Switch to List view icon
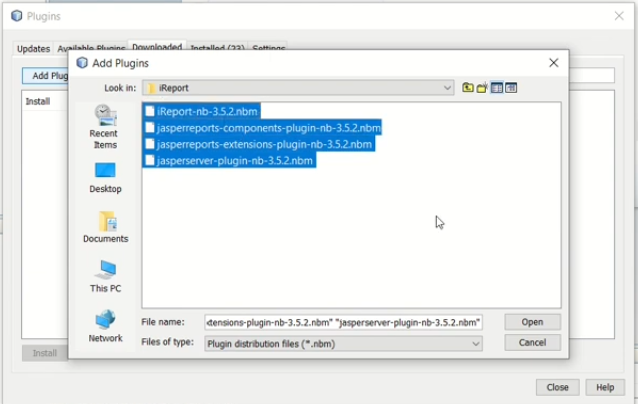The width and height of the screenshot is (638, 404). coord(496,87)
